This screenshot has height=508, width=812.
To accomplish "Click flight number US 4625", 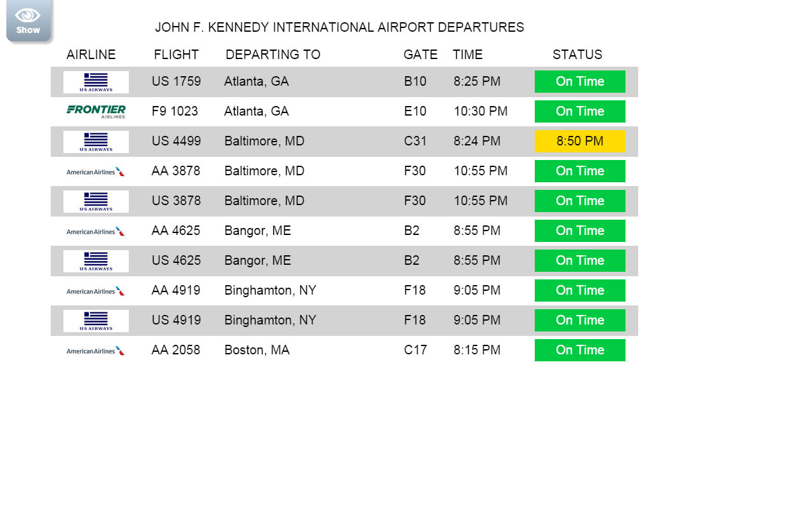I will point(176,260).
